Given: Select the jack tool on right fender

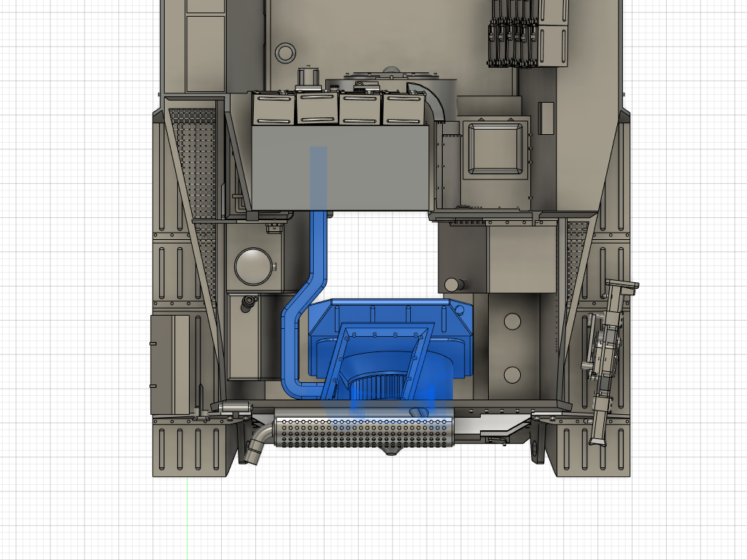Looking at the screenshot, I should tap(607, 357).
